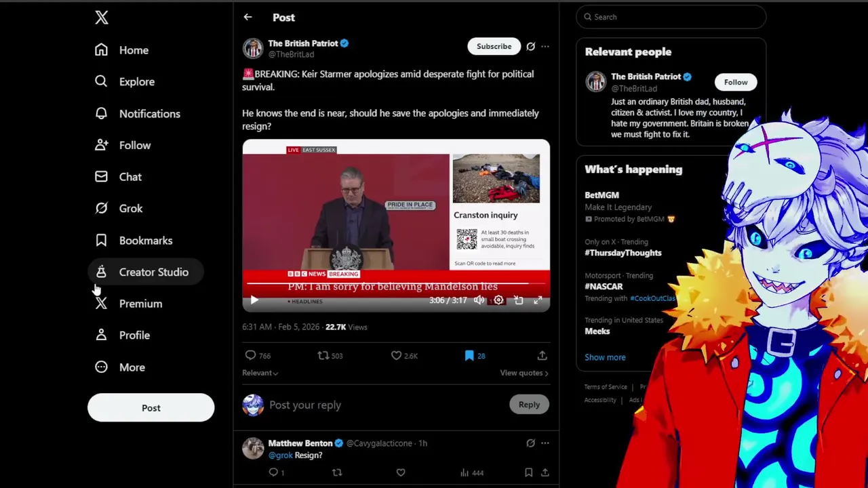Image resolution: width=868 pixels, height=488 pixels.
Task: Subscribe to The British Patriot
Action: [494, 46]
